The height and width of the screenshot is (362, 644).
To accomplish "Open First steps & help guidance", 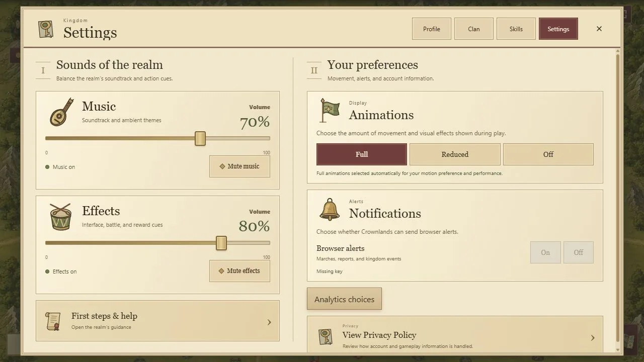I will point(157,321).
